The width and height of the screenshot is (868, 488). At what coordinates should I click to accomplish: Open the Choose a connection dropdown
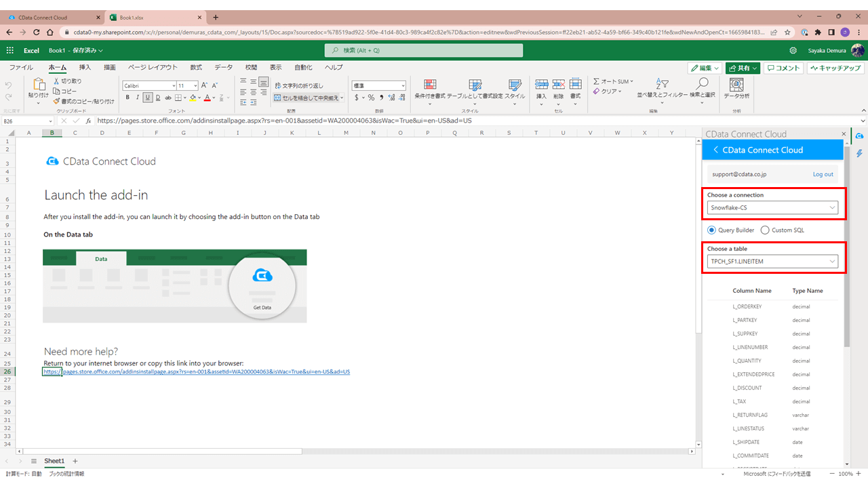click(x=772, y=207)
